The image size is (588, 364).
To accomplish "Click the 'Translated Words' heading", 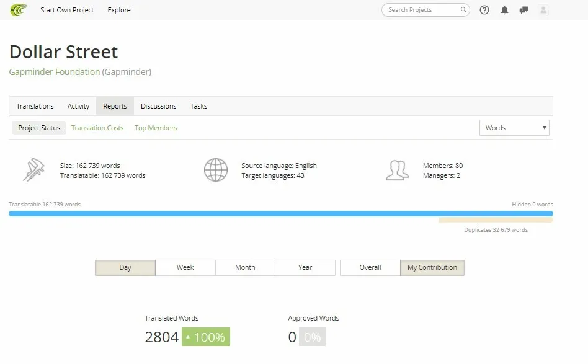I will 171,318.
